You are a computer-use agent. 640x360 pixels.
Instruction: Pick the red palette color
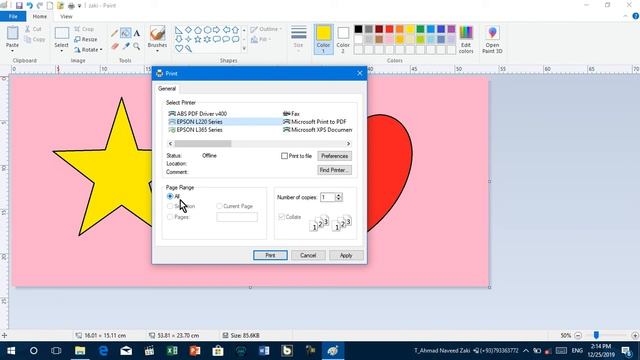(389, 29)
